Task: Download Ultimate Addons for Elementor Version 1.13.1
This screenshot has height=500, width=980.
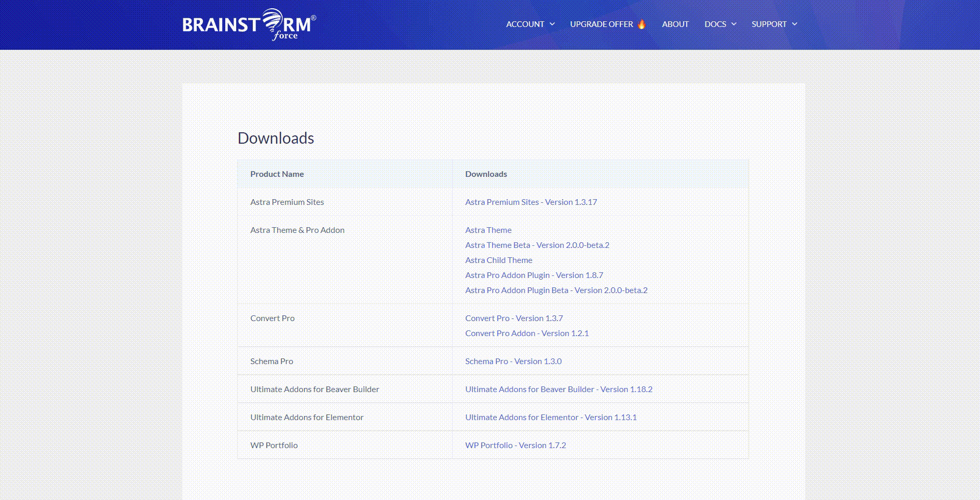Action: pyautogui.click(x=551, y=417)
